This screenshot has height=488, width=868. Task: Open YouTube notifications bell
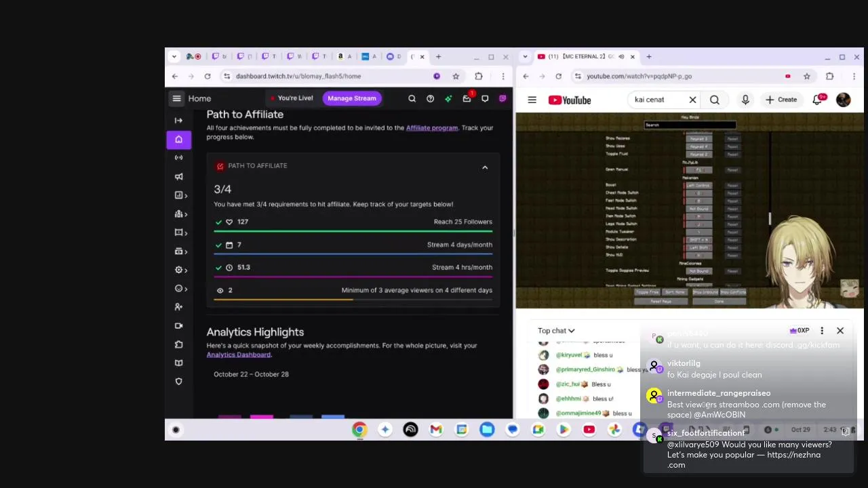coord(818,100)
